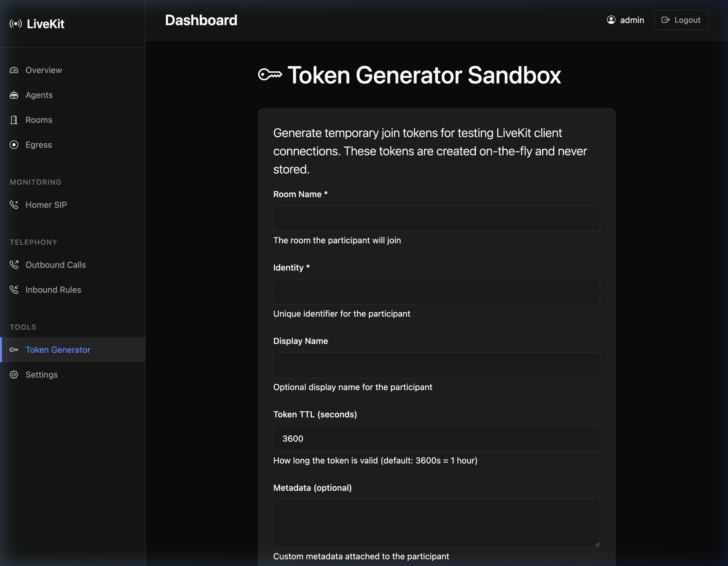The image size is (728, 566).
Task: Click the 'Metadata (optional)' label
Action: [x=312, y=488]
